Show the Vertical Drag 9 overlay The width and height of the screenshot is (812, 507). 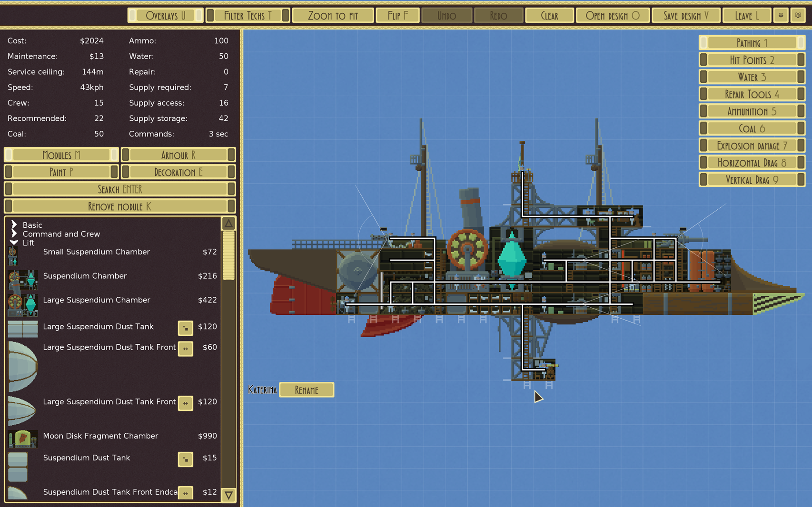752,180
